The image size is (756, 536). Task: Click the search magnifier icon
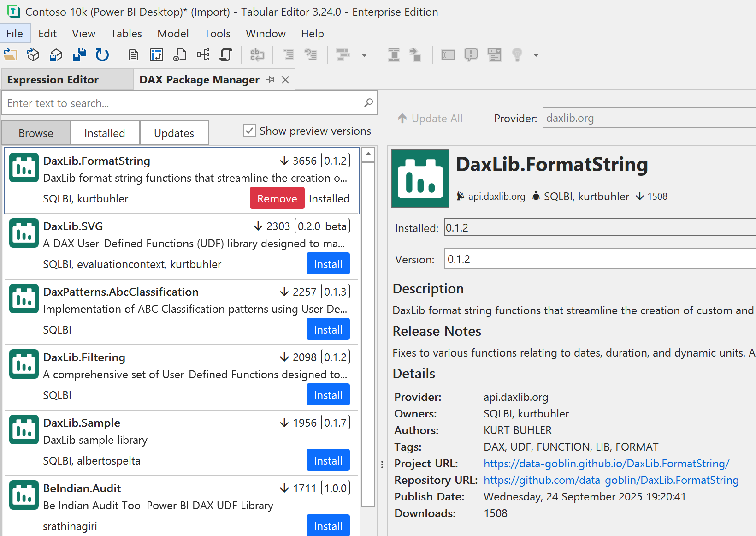(368, 103)
